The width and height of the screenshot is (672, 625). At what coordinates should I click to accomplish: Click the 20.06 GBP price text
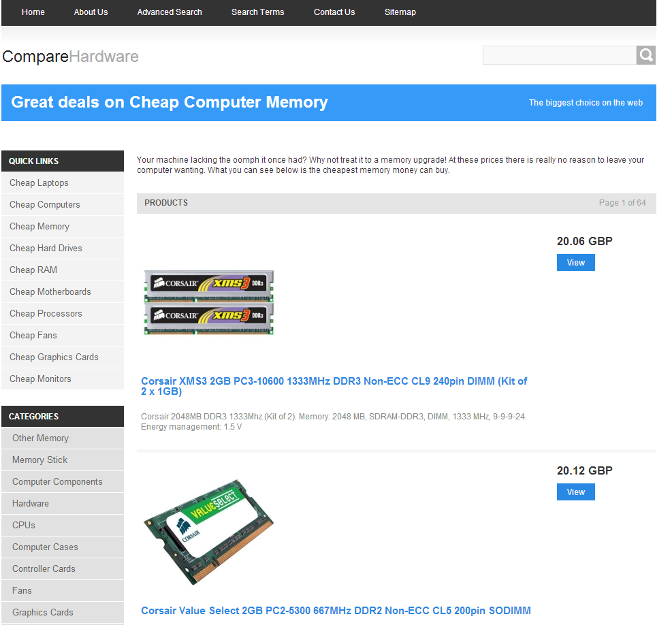click(x=585, y=241)
